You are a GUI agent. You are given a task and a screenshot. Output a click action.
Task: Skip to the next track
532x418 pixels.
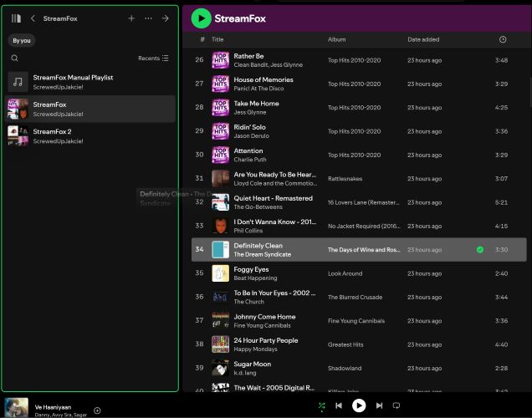(379, 405)
